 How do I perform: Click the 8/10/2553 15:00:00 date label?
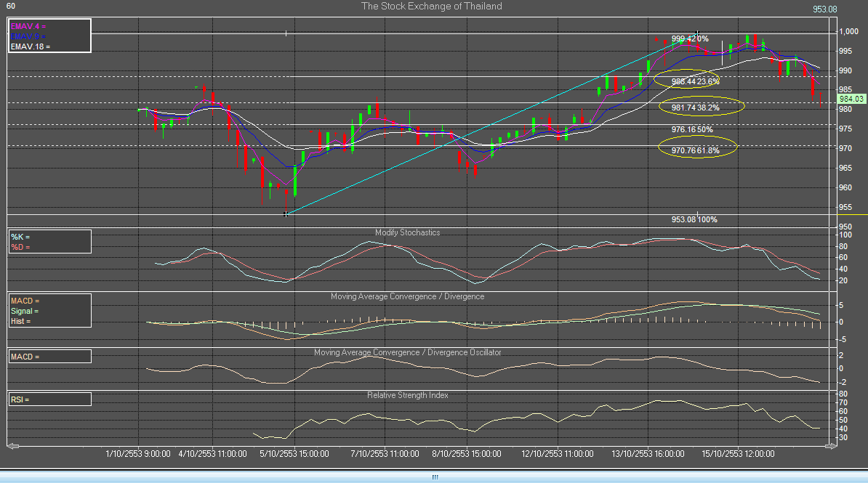(467, 454)
